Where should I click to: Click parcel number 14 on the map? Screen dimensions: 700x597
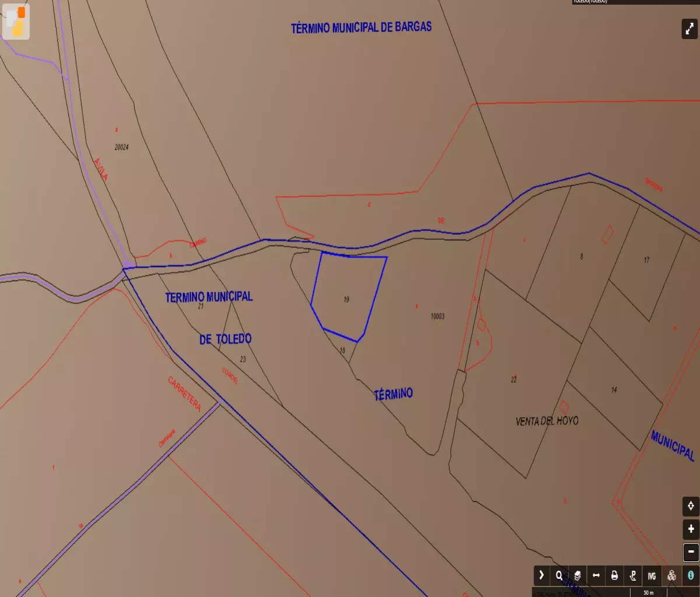click(x=614, y=389)
